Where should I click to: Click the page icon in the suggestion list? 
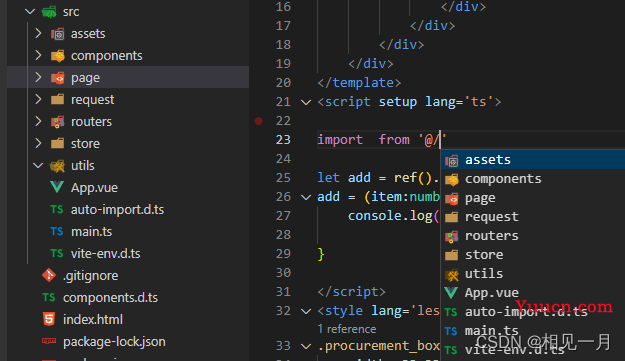pyautogui.click(x=452, y=198)
